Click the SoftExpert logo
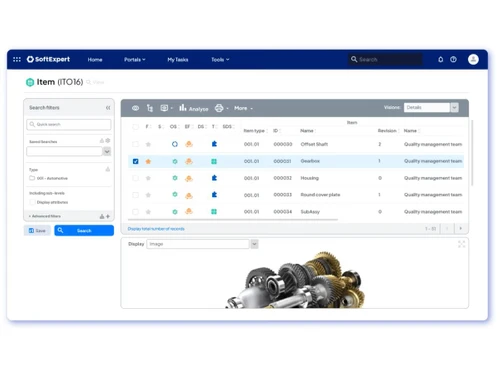 [x=49, y=59]
